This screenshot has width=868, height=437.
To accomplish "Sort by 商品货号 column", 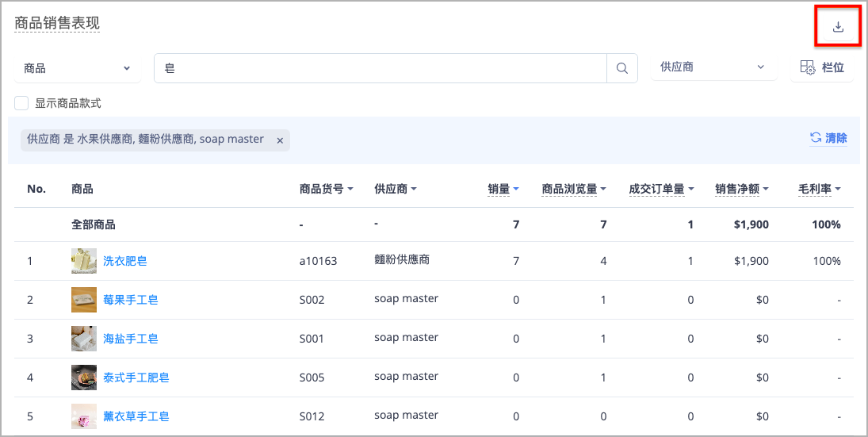I will click(x=326, y=189).
